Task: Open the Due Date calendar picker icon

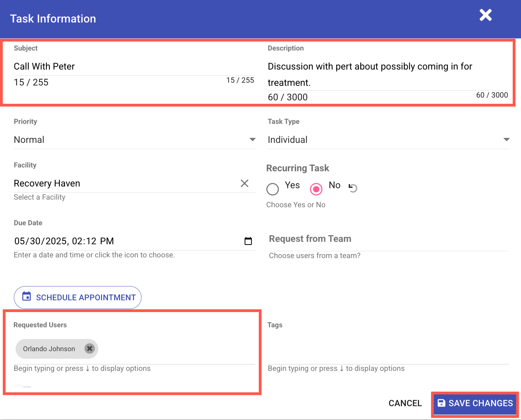Action: pyautogui.click(x=248, y=241)
